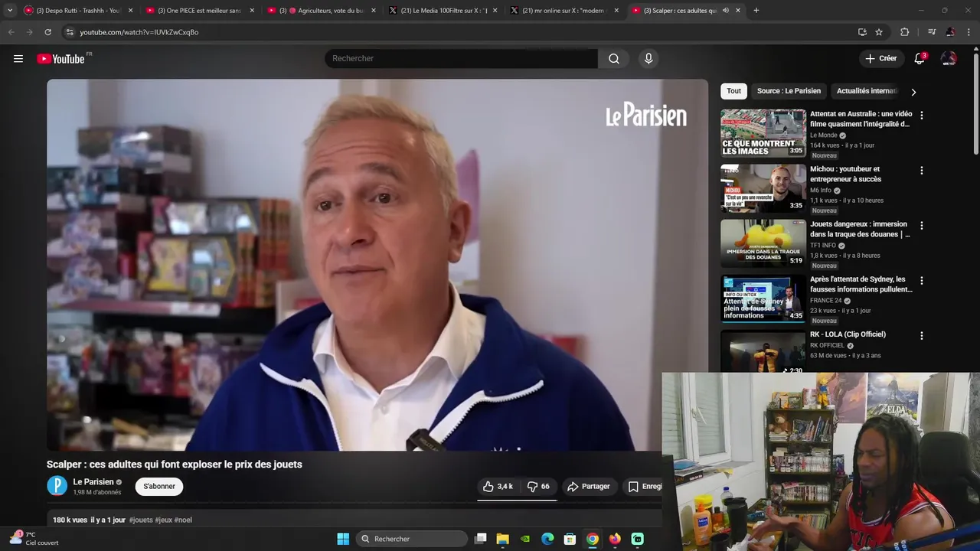Click the video player to pause
This screenshot has height=551, width=980.
pyautogui.click(x=377, y=265)
